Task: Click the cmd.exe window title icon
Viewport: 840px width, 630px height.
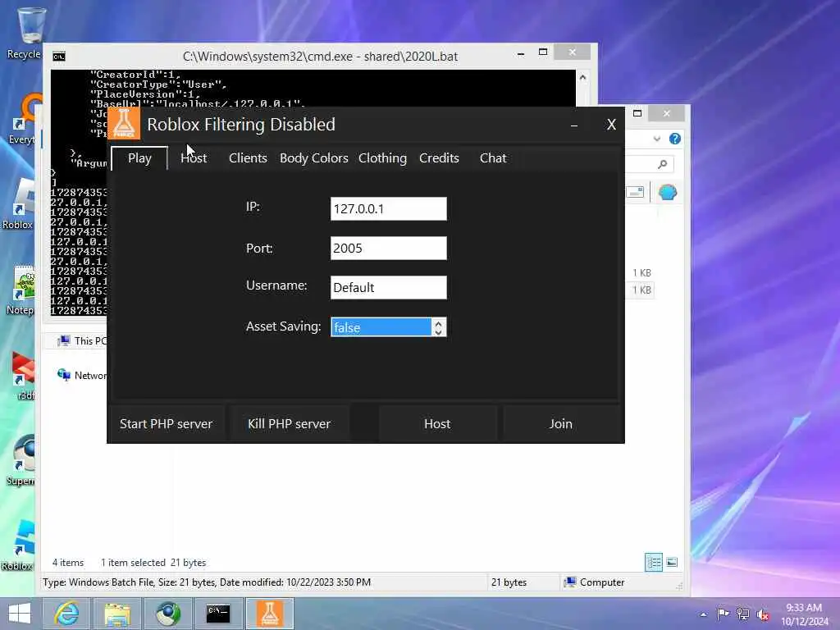Action: (59, 57)
